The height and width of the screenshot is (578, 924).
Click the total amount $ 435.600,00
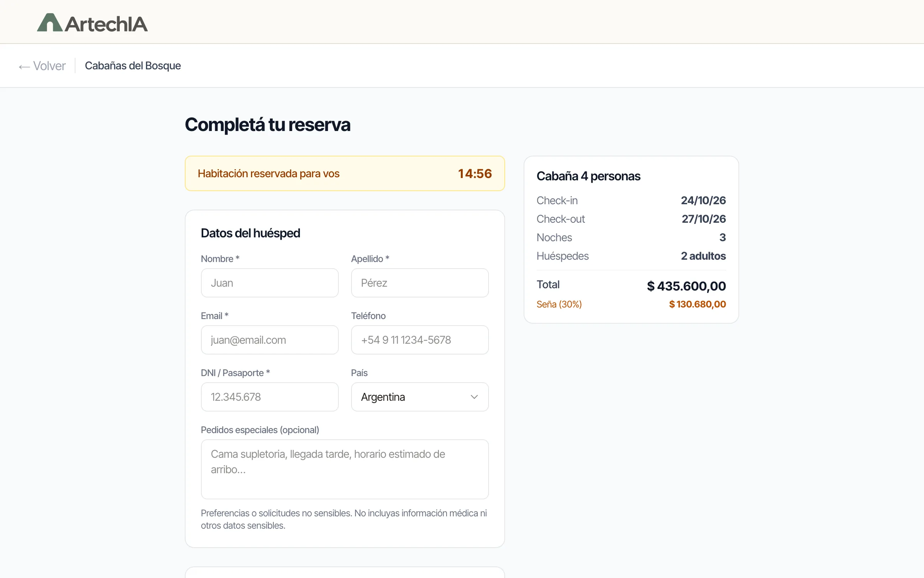(x=686, y=286)
